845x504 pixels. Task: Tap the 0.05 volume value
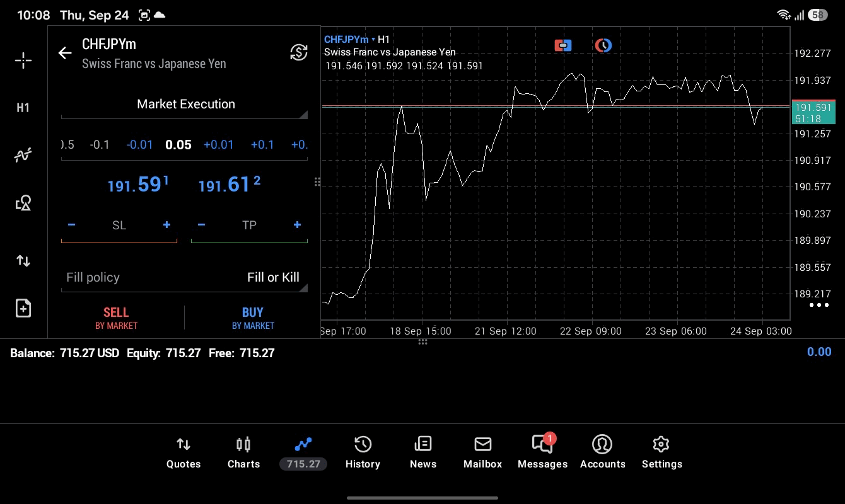pyautogui.click(x=178, y=145)
